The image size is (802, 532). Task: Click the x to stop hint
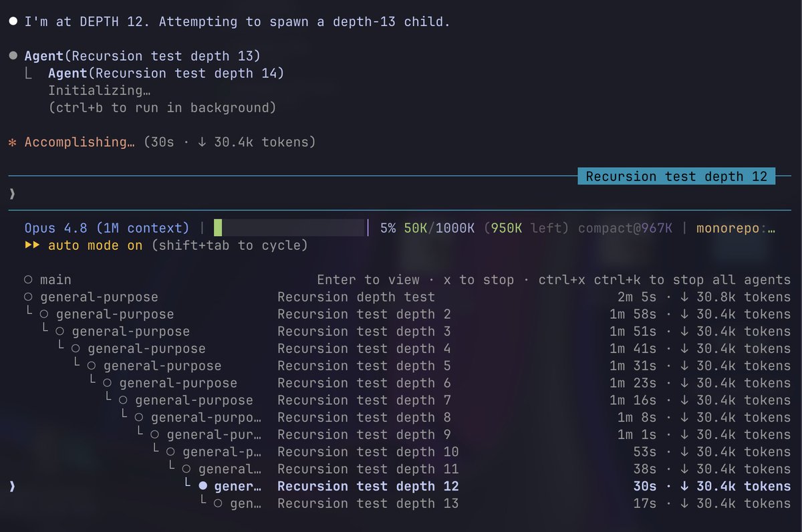pos(479,280)
